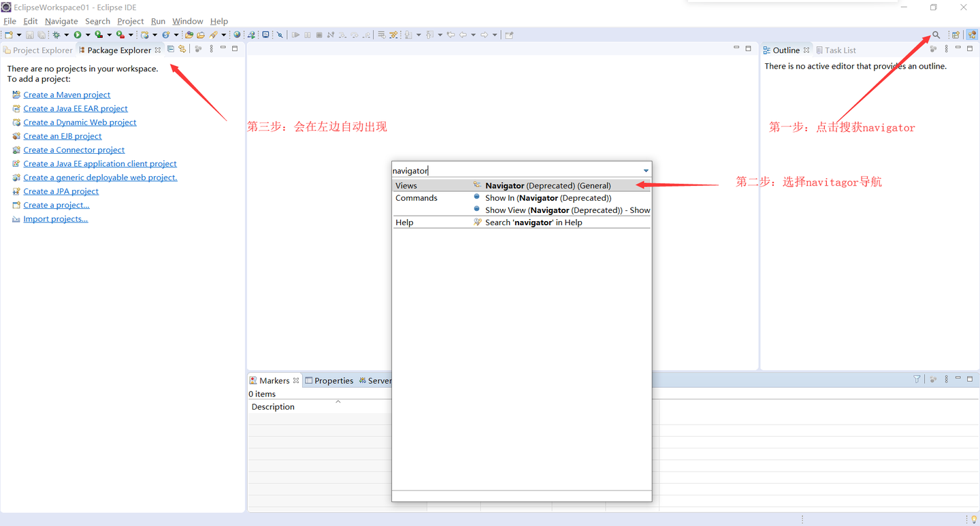
Task: Click the Run toolbar icon
Action: (x=78, y=34)
